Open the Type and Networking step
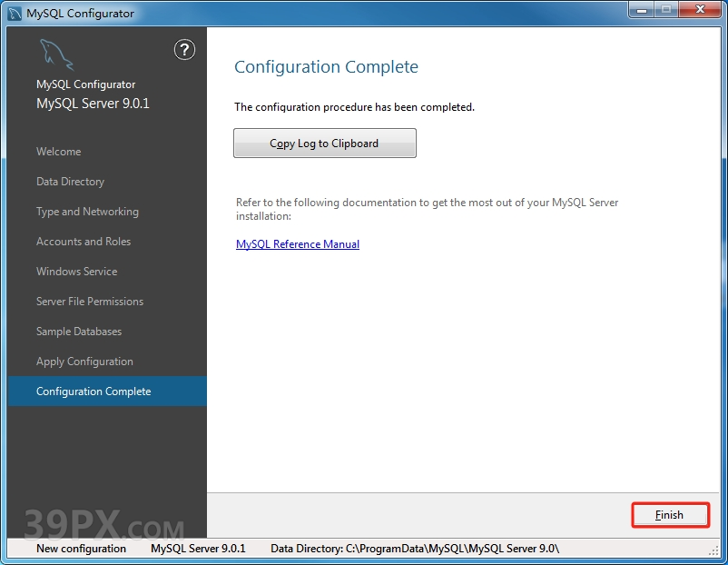The image size is (728, 565). coord(87,212)
